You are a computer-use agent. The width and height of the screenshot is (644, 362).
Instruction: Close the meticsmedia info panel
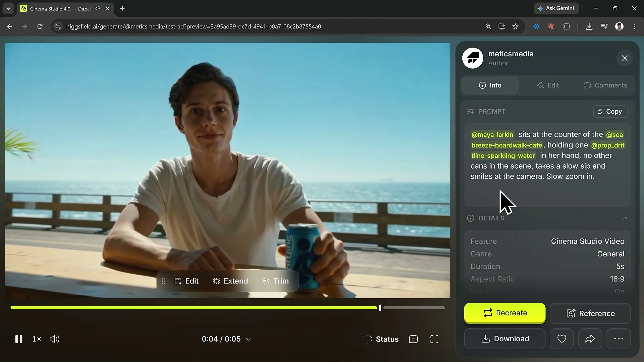[624, 58]
